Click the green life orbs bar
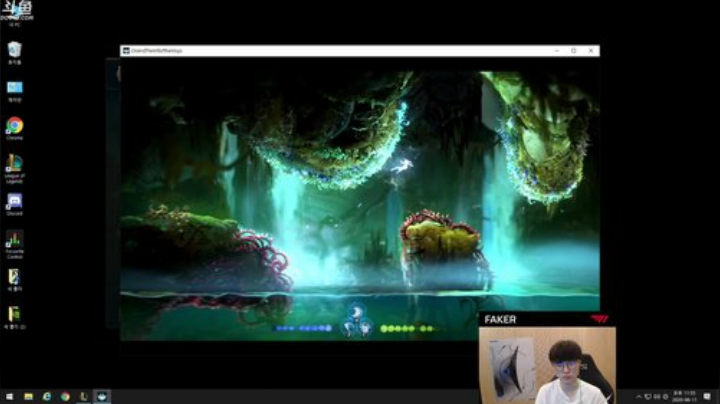 tap(408, 328)
